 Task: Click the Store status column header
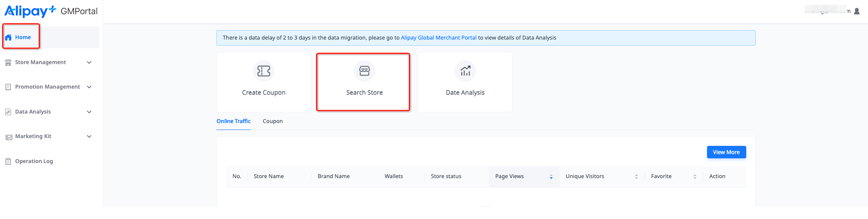coord(446,176)
